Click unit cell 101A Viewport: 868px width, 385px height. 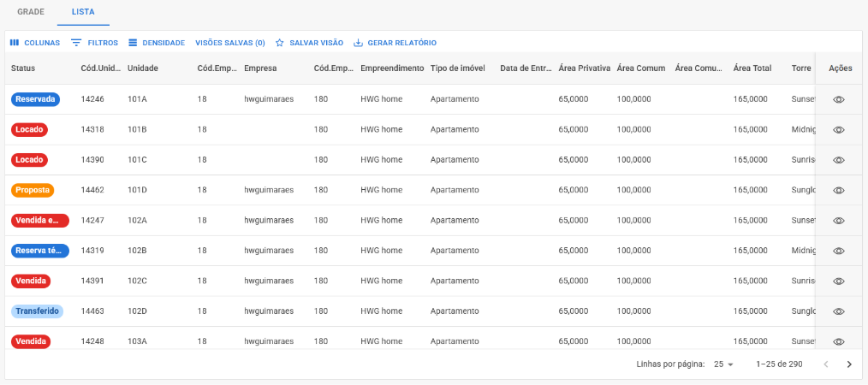(137, 99)
